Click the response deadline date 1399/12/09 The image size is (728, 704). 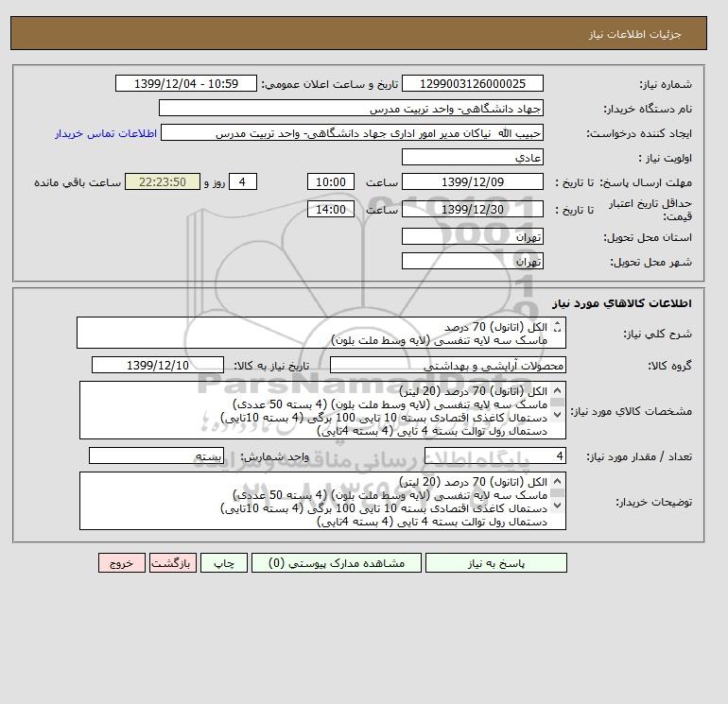[x=472, y=182]
